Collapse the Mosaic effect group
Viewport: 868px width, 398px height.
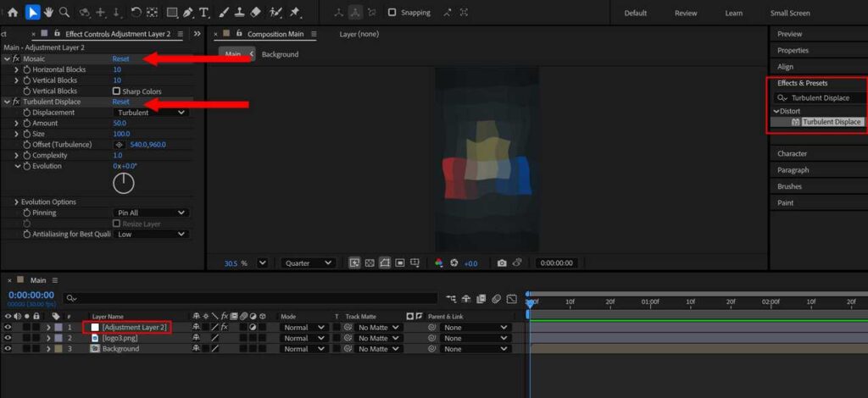pyautogui.click(x=7, y=58)
